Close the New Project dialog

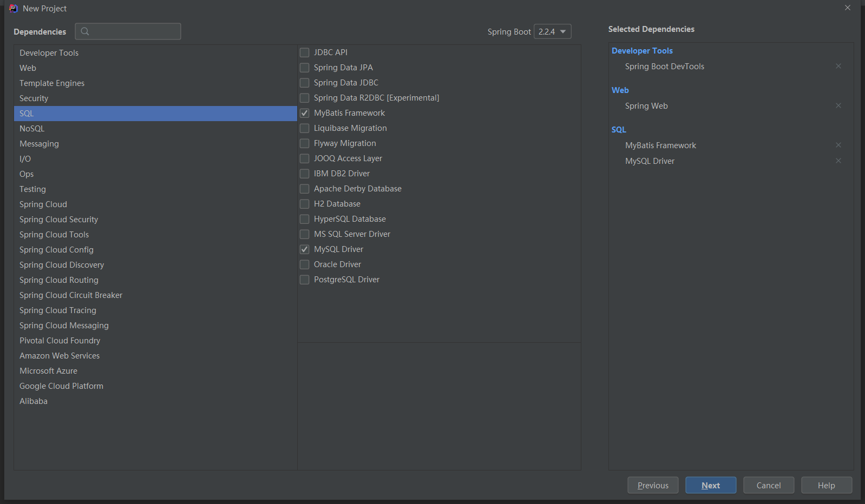pos(848,8)
